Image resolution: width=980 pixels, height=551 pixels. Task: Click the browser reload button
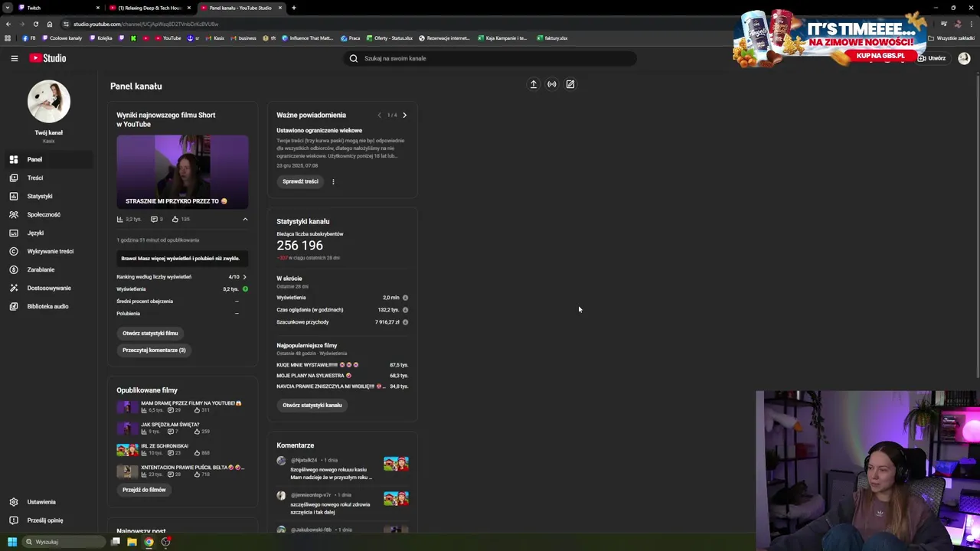coord(35,24)
